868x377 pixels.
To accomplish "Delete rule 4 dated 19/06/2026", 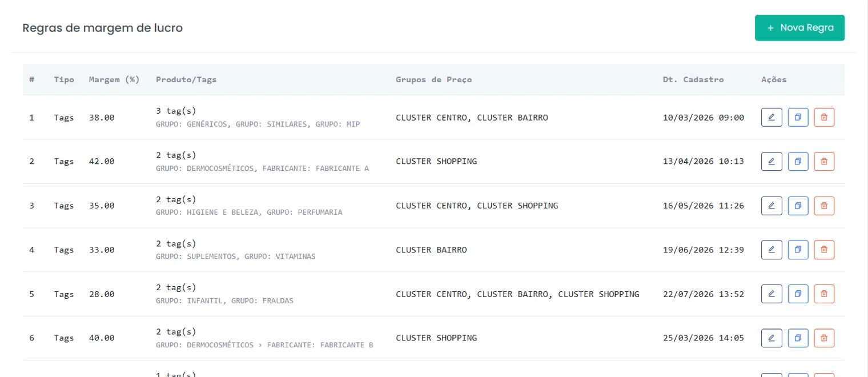I will pyautogui.click(x=824, y=250).
